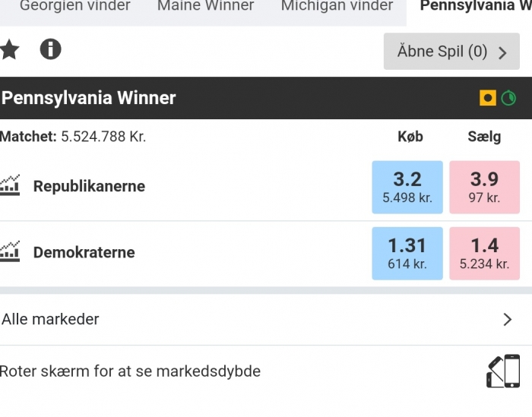Select blue Køb odds 1.31 for Demokraterne

pyautogui.click(x=407, y=253)
